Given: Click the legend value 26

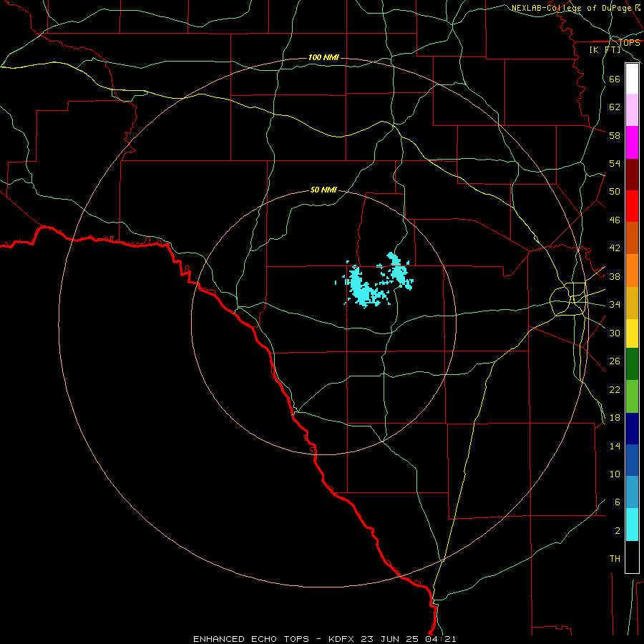Looking at the screenshot, I should [x=615, y=361].
